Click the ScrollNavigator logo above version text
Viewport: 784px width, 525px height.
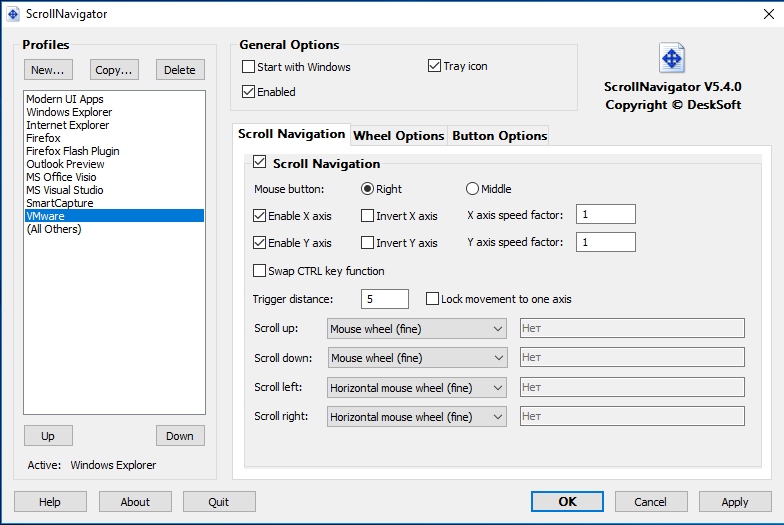[672, 58]
